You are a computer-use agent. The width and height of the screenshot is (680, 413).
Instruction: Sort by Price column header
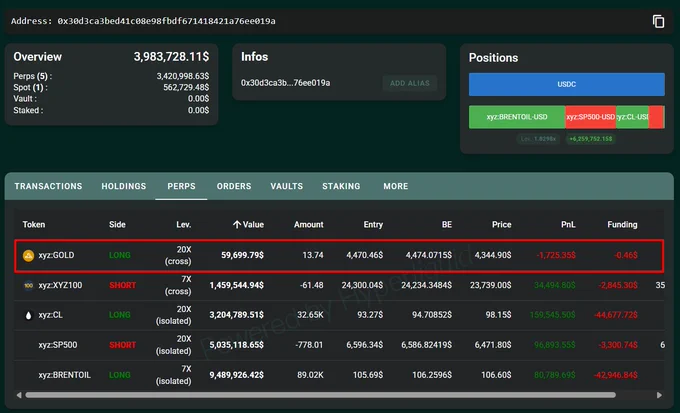[501, 225]
